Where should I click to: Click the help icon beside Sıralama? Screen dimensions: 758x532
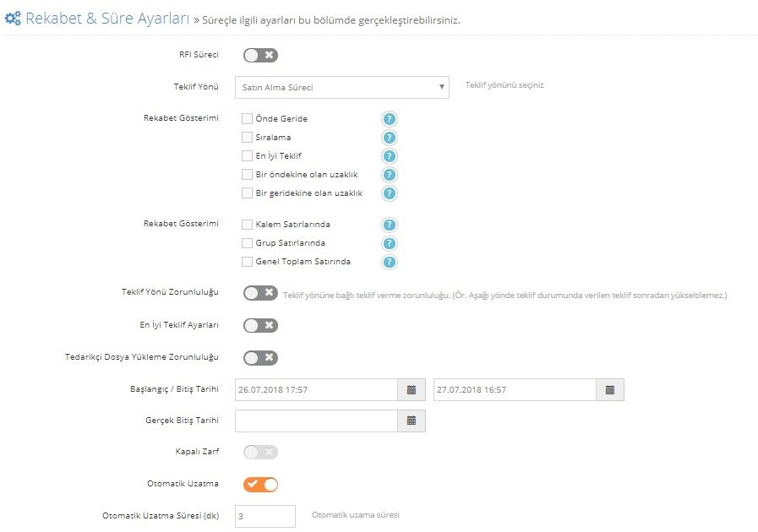pyautogui.click(x=390, y=138)
